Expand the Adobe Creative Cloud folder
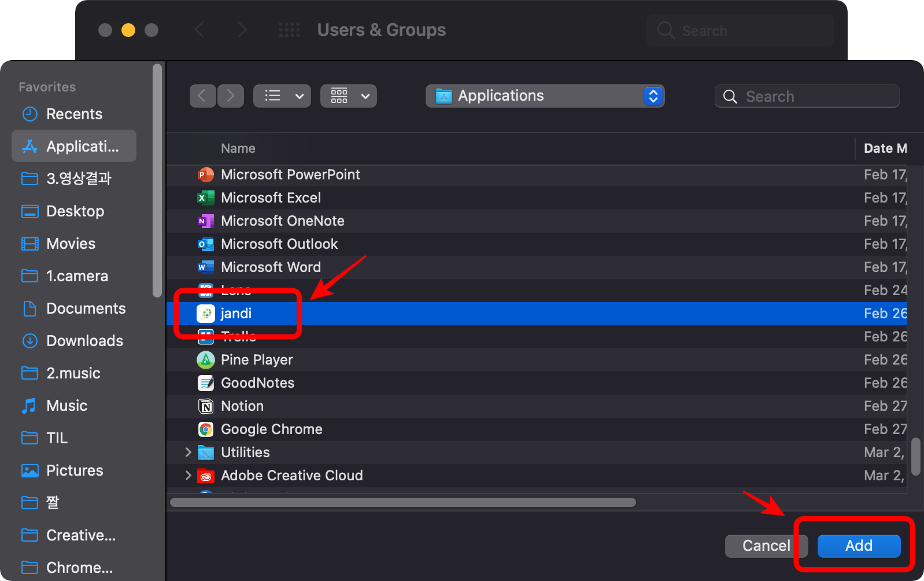This screenshot has height=581, width=924. [x=188, y=476]
